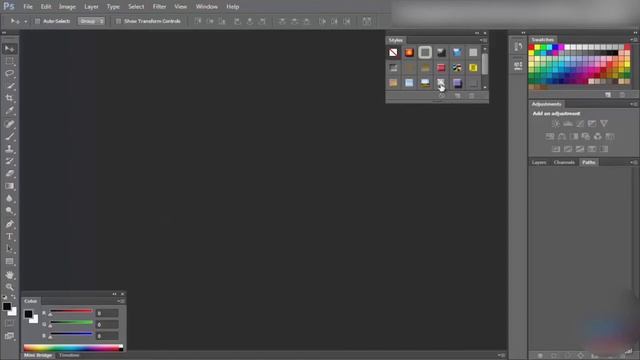The height and width of the screenshot is (360, 640).
Task: Open the collapsed History panel icon
Action: (518, 47)
